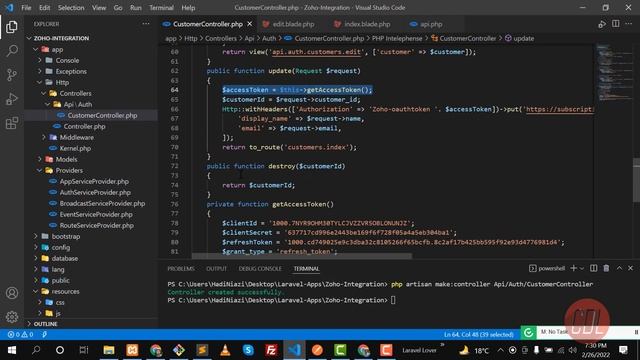The height and width of the screenshot is (360, 640).
Task: Open the Search view in activity bar
Action: [x=12, y=51]
